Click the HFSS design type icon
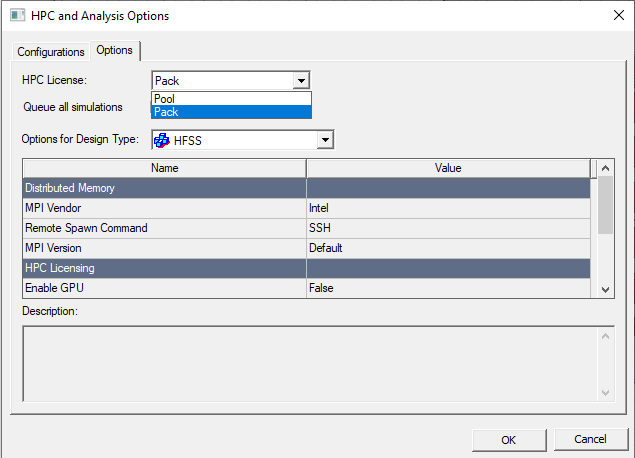635x458 pixels. (x=162, y=140)
